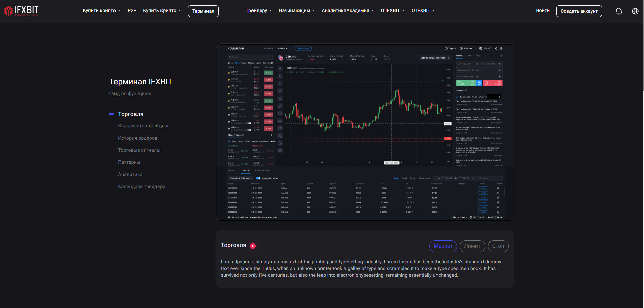Select chart patterns tool in terminal preview
The height and width of the screenshot is (308, 644).
(x=280, y=121)
